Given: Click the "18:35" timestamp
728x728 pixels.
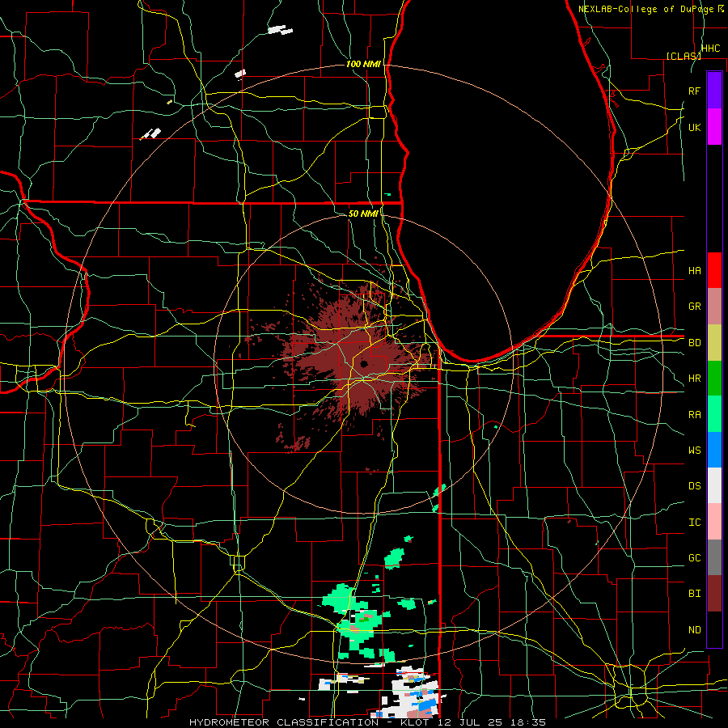Looking at the screenshot, I should [x=528, y=722].
